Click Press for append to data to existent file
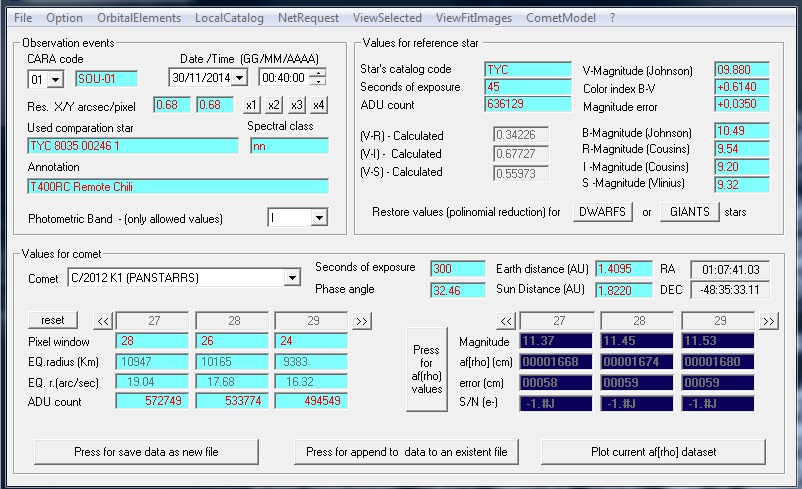Screen dimensions: 802x489 coord(406,452)
